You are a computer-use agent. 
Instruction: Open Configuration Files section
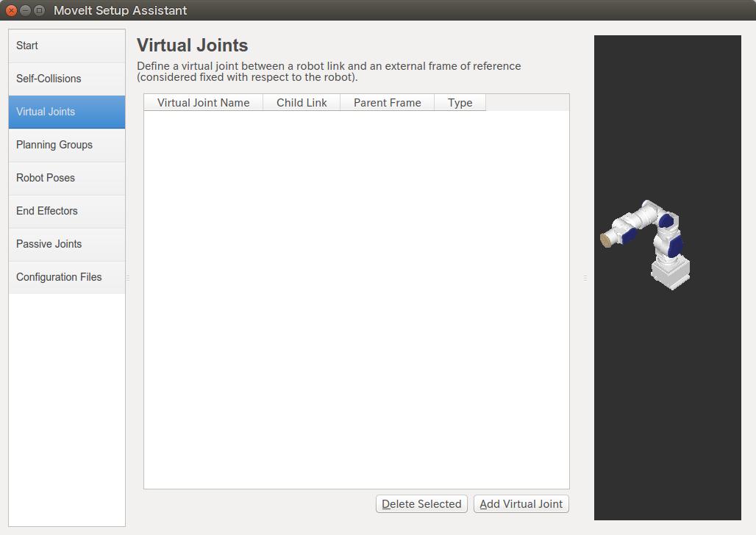click(x=66, y=277)
